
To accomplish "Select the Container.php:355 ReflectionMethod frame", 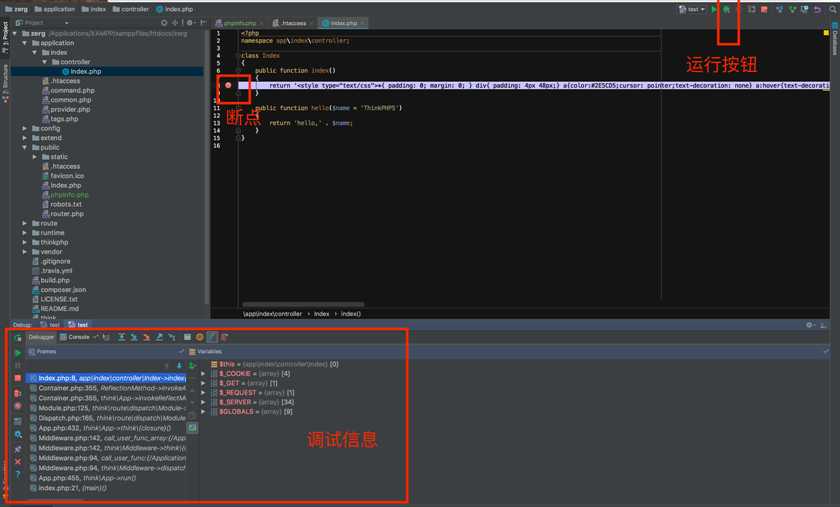I will click(x=108, y=388).
